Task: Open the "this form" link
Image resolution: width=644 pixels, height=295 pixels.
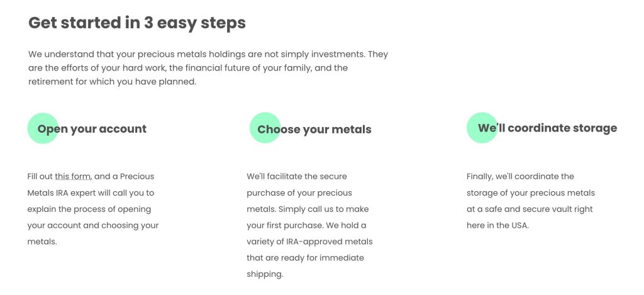Action: [x=72, y=176]
